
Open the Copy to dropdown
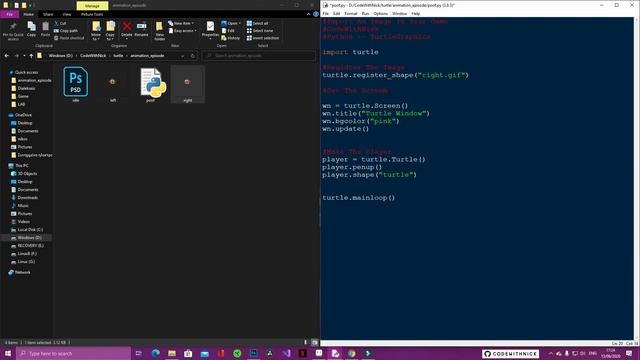110,31
